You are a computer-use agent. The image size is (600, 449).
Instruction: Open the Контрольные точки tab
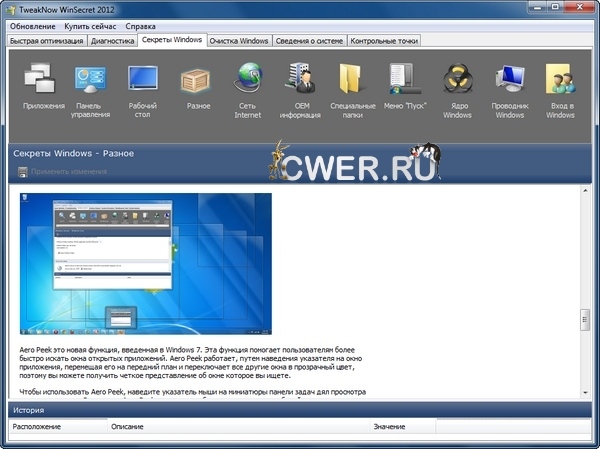click(385, 41)
